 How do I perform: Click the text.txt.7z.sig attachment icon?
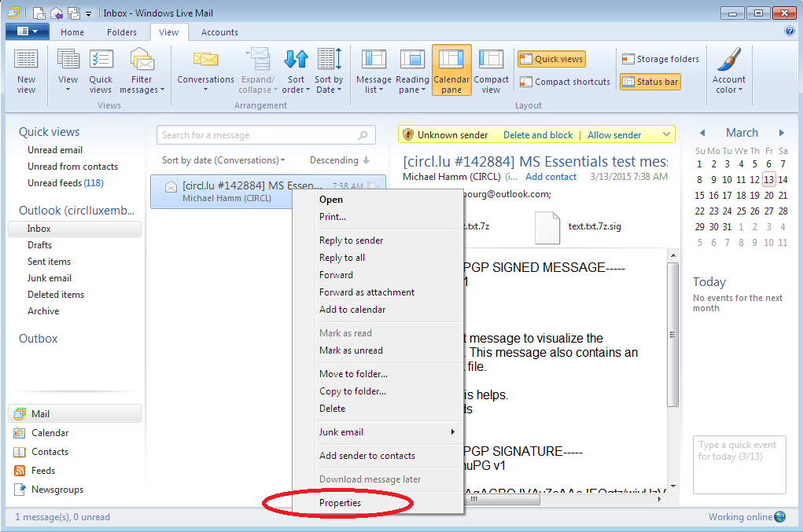pos(547,227)
